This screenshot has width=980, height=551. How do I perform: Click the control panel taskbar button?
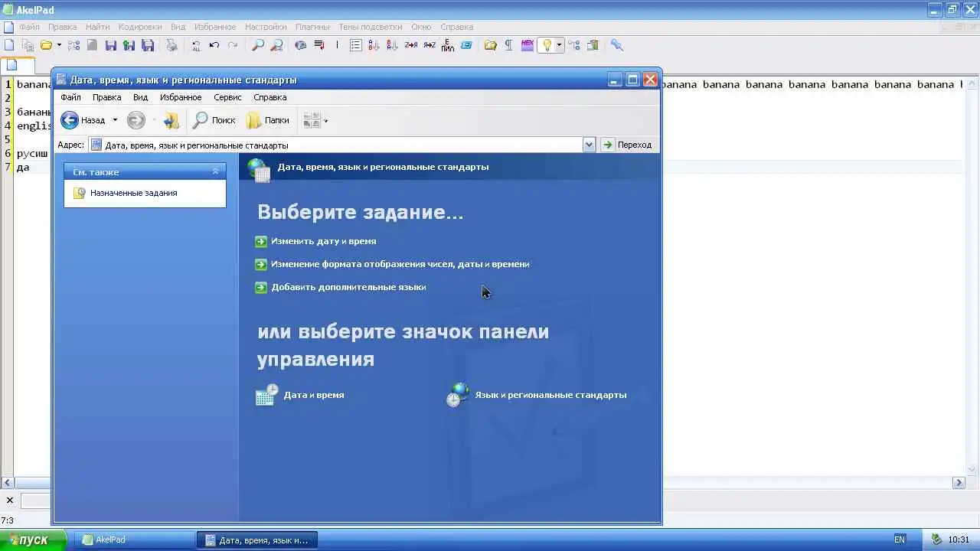coord(257,540)
